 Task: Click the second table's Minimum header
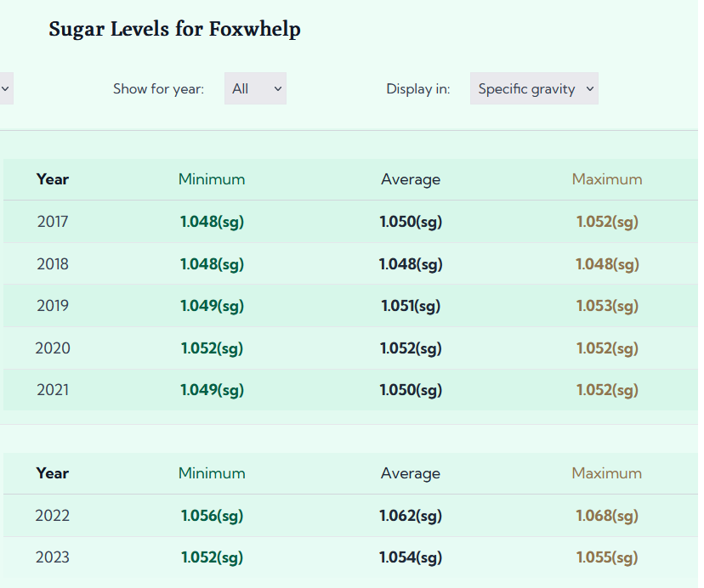click(212, 473)
